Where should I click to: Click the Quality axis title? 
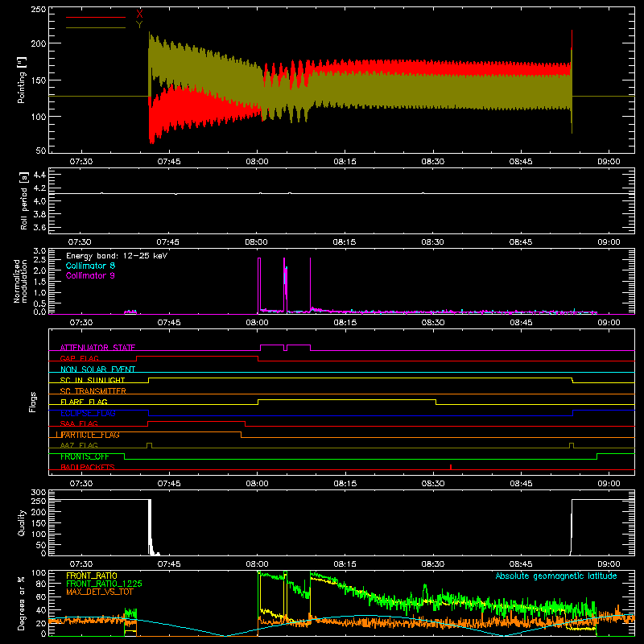22,522
